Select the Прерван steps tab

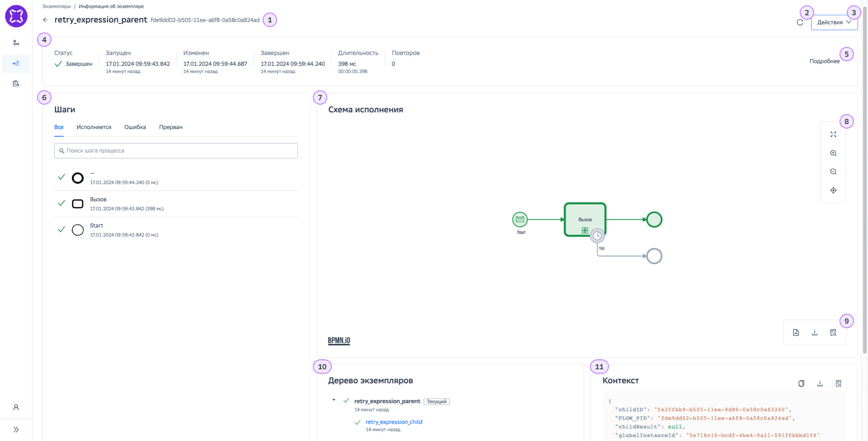(x=170, y=127)
